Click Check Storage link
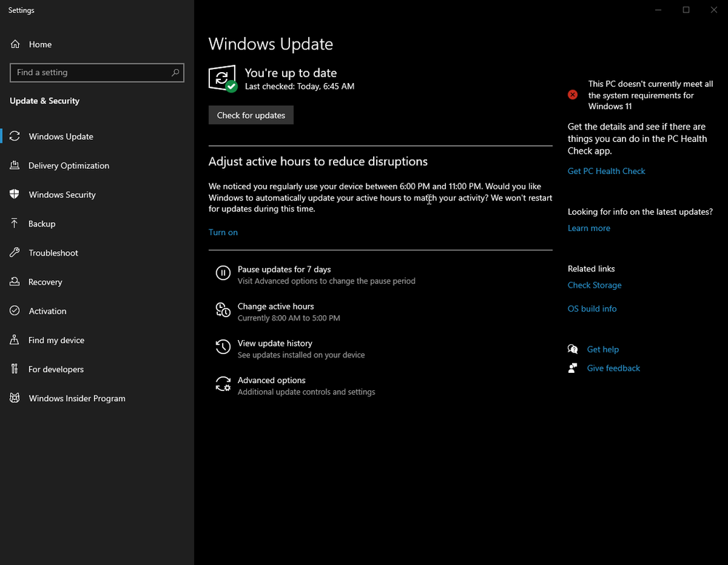The height and width of the screenshot is (565, 728). 595,285
